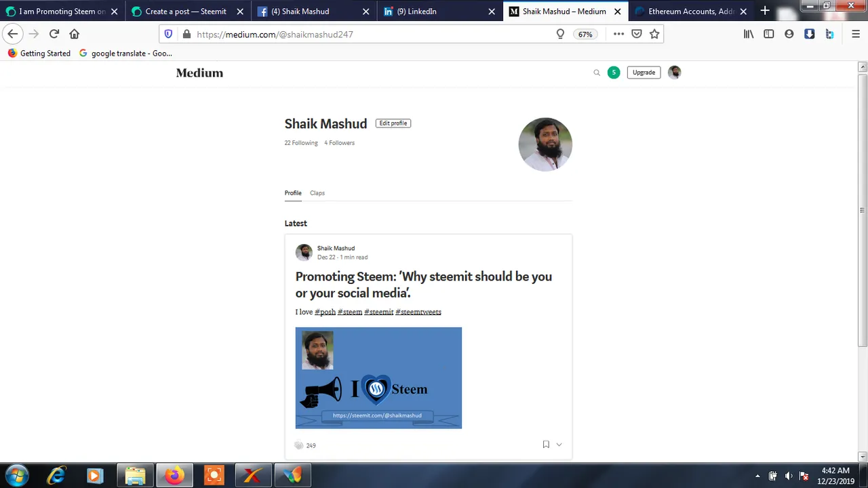Open the Firefox home page icon
868x488 pixels.
click(75, 34)
